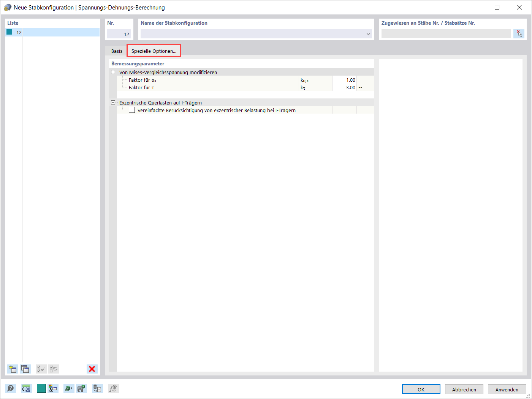Enable simplified eccentric load consideration checkbox
Screen dimensions: 532x399
click(x=132, y=110)
